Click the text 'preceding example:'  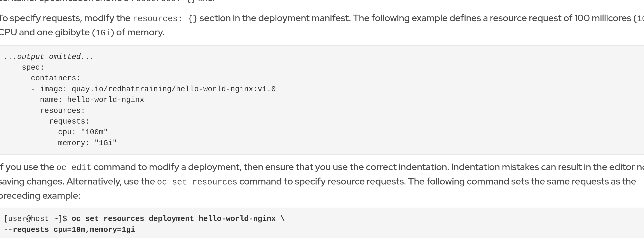coord(40,196)
